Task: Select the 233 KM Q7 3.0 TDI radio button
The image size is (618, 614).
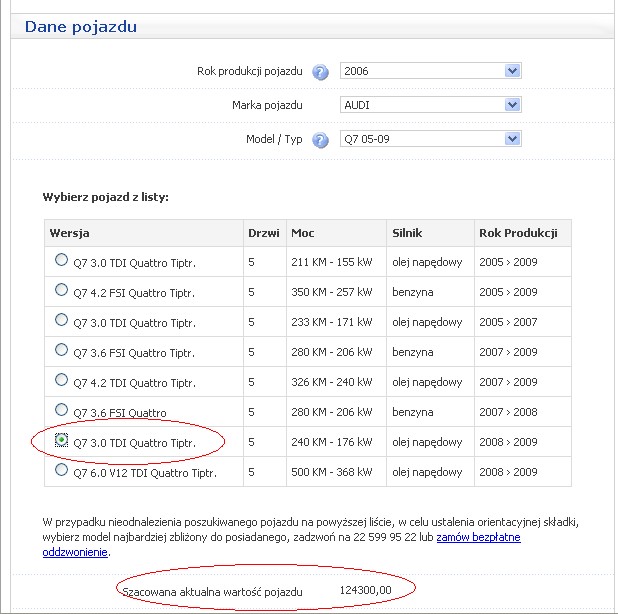Action: (61, 320)
